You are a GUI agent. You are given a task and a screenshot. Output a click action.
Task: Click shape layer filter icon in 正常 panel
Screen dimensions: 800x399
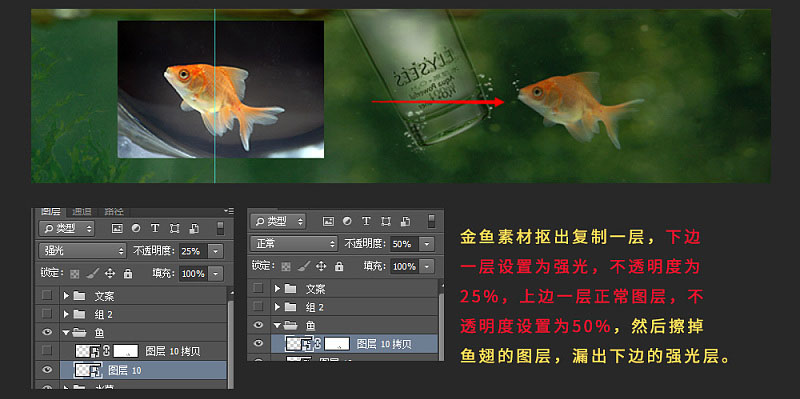tap(386, 221)
